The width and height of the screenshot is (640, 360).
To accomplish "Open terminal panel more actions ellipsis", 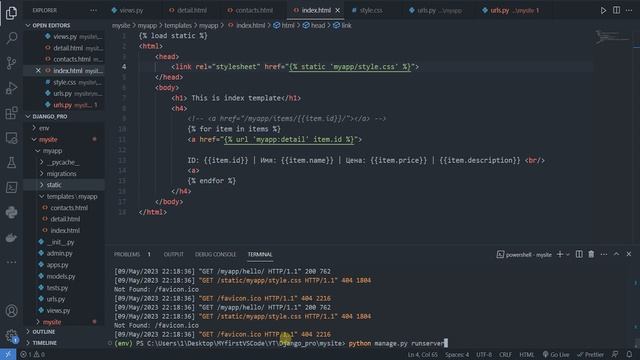I will coord(604,254).
